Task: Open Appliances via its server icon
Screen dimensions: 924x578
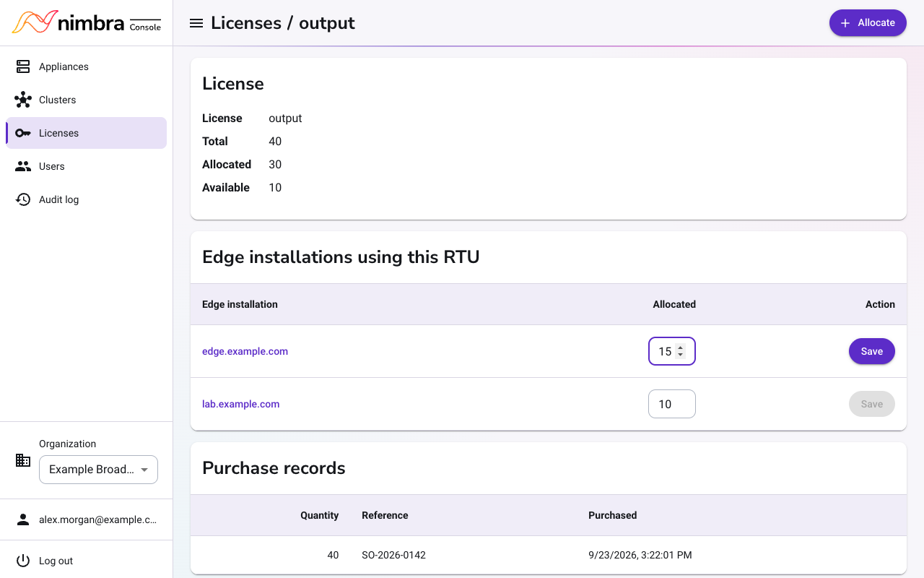Action: pyautogui.click(x=23, y=66)
